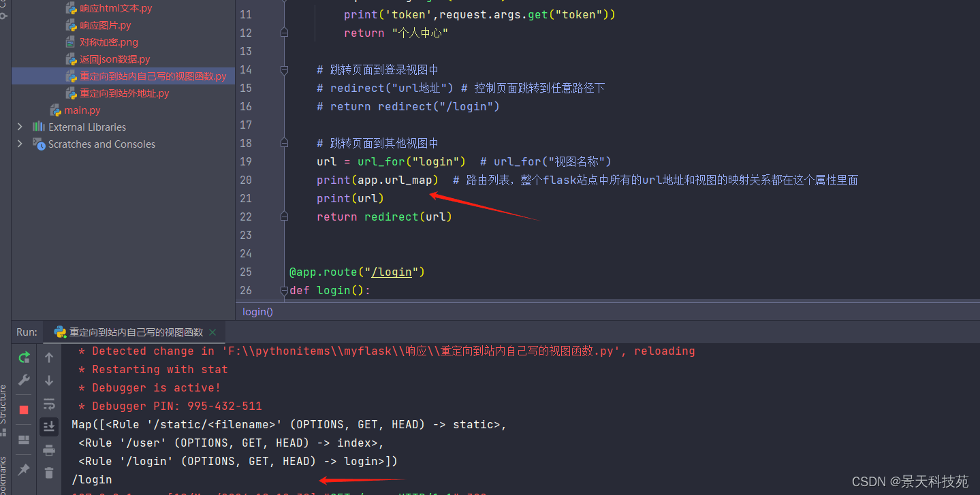This screenshot has width=980, height=495.
Task: Click print(app.url_map) on line 20
Action: point(377,180)
